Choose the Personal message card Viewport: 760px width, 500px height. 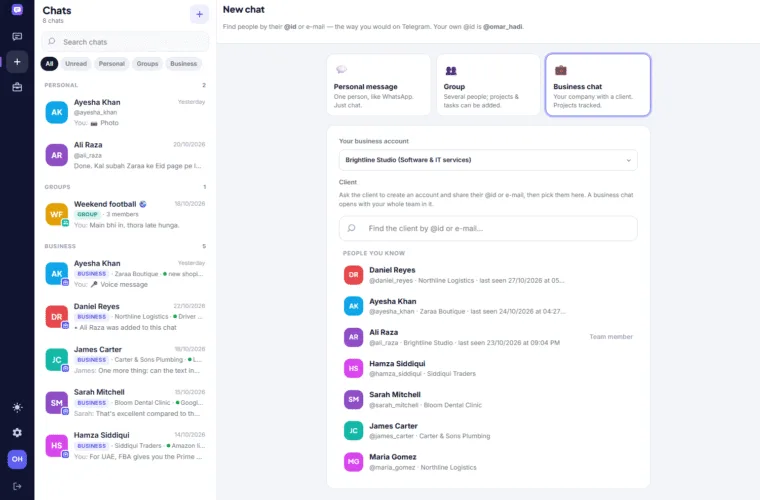[379, 85]
